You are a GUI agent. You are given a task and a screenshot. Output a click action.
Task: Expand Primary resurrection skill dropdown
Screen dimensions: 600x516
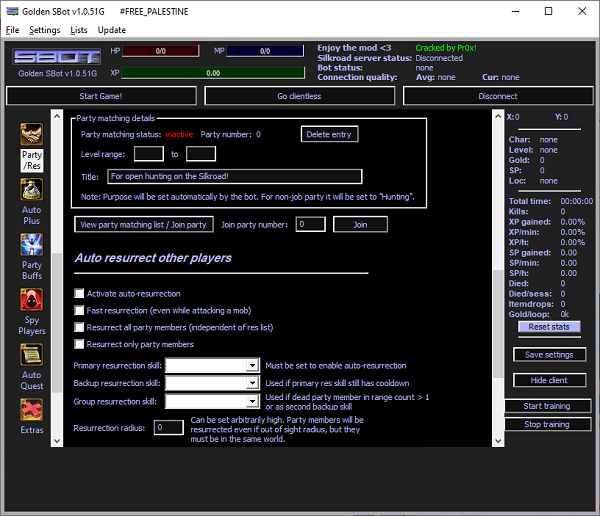click(x=252, y=366)
